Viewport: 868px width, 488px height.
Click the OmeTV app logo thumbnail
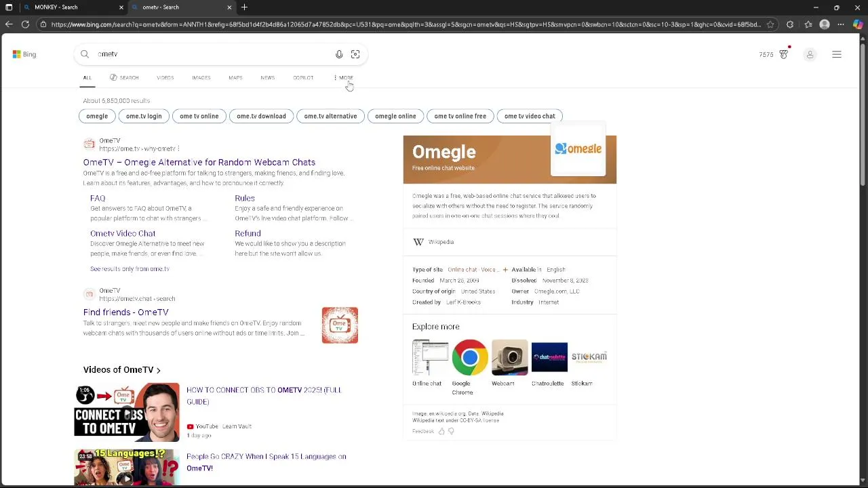pos(340,325)
